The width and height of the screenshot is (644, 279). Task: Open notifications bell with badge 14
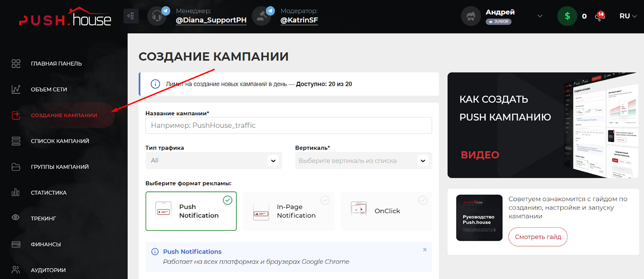tap(600, 17)
